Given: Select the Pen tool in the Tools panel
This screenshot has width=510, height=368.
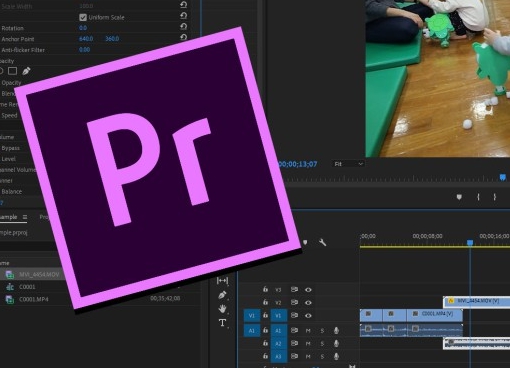Looking at the screenshot, I should pyautogui.click(x=222, y=295).
